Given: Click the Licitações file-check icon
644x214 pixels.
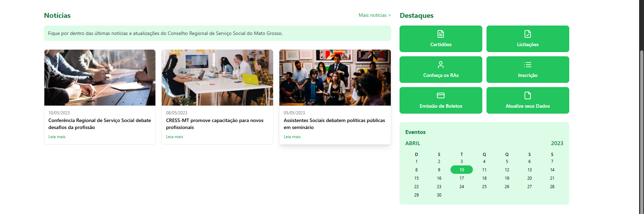Looking at the screenshot, I should [528, 34].
